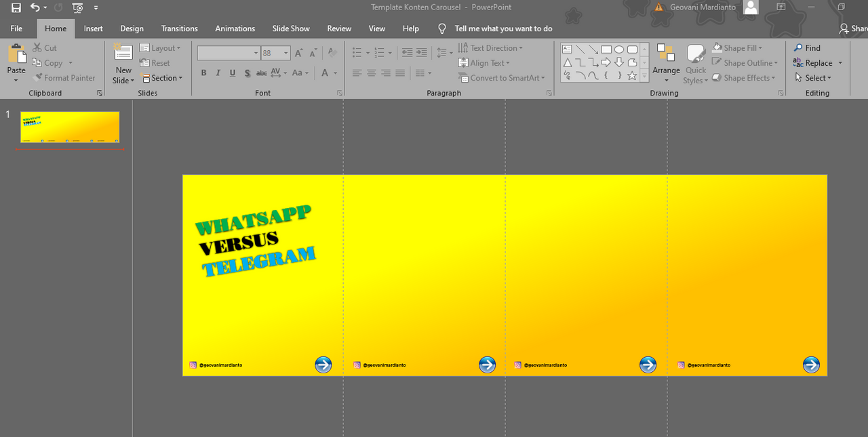The width and height of the screenshot is (868, 437).
Task: Toggle Justify alignment
Action: pos(400,73)
